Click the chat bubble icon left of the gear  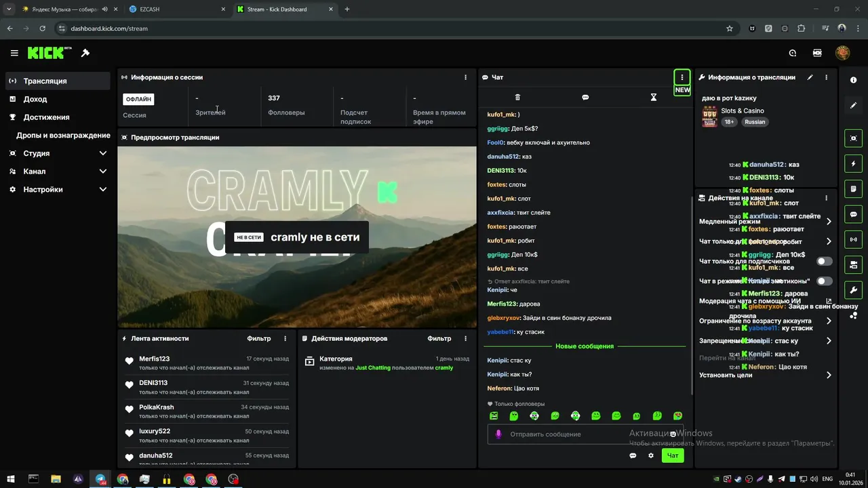[633, 455]
